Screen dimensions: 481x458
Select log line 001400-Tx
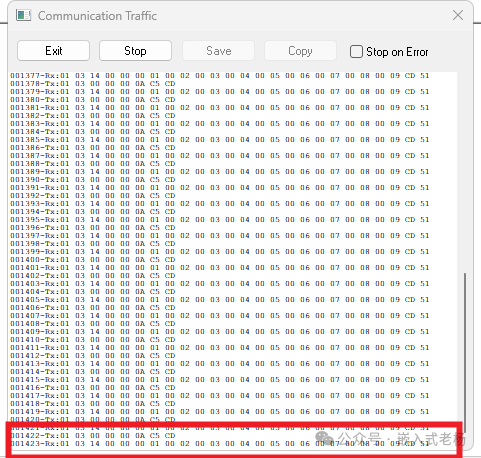(x=93, y=260)
